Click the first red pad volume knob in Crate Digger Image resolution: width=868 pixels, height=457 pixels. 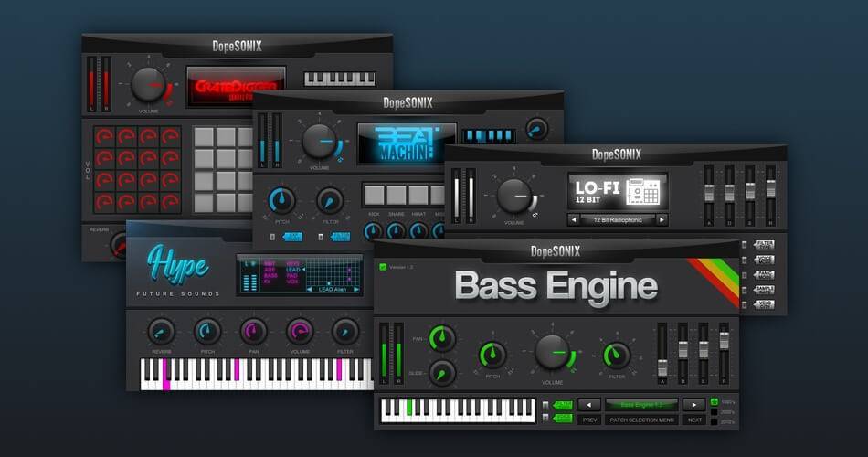pyautogui.click(x=105, y=137)
